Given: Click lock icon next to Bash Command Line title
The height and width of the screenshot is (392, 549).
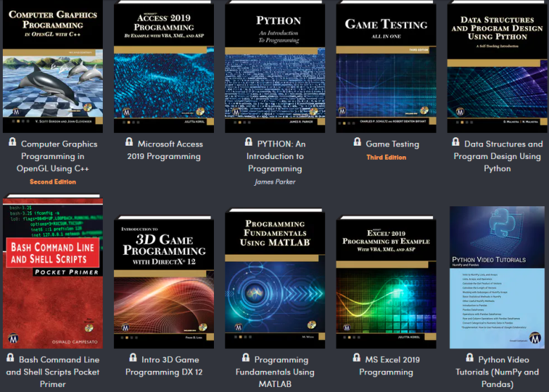Looking at the screenshot, I should pos(11,358).
